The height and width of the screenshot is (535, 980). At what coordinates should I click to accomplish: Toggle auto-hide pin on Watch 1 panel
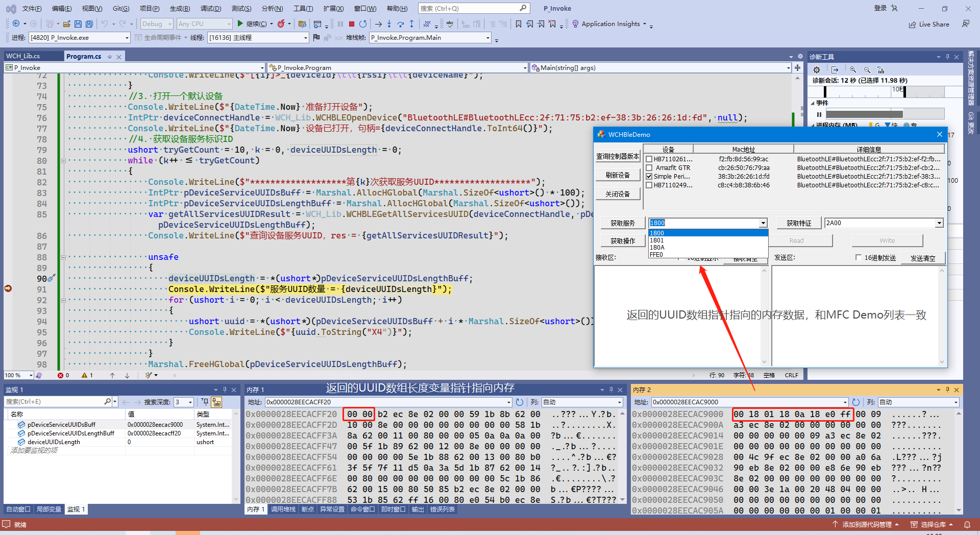pyautogui.click(x=225, y=390)
